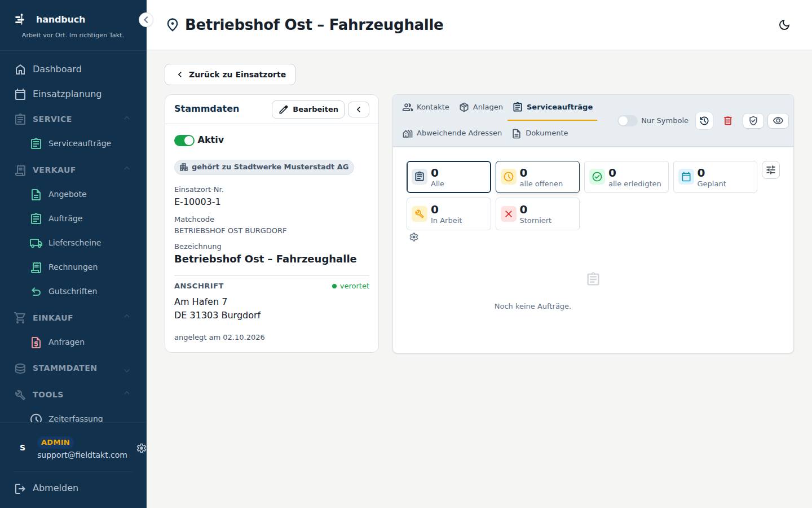Open the Dokumente tab
The image size is (812, 508).
tap(540, 133)
